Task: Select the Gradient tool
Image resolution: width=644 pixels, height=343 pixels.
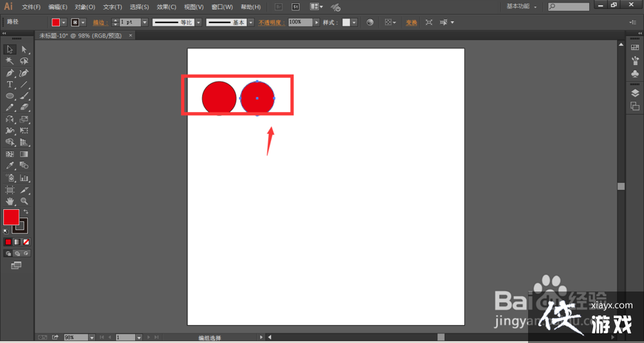Action: (24, 154)
